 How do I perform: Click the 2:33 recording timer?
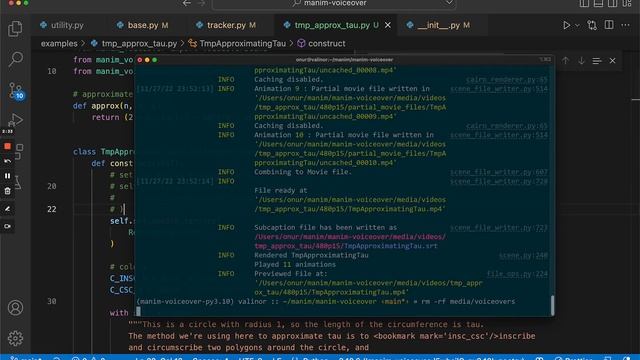click(x=7, y=131)
